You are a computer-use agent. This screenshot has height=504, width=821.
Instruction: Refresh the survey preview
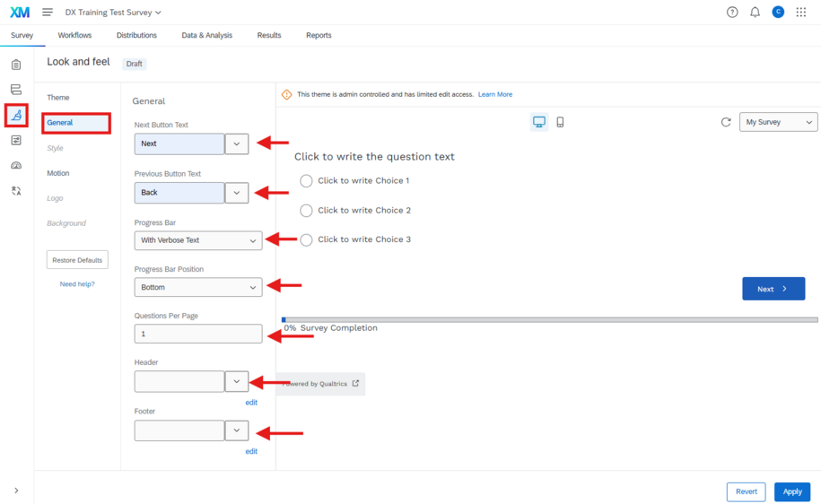(726, 122)
